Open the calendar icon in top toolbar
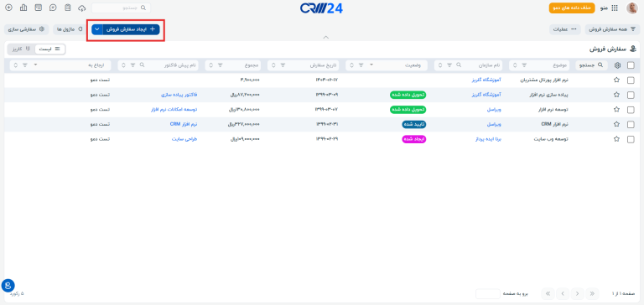 pyautogui.click(x=39, y=8)
